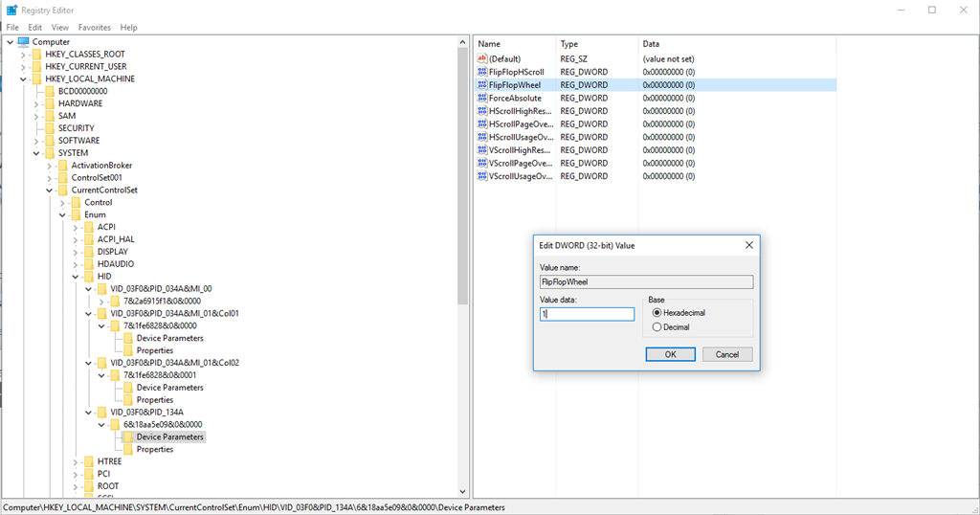Image resolution: width=980 pixels, height=515 pixels.
Task: Click the Registry Editor title bar icon
Action: [11, 10]
